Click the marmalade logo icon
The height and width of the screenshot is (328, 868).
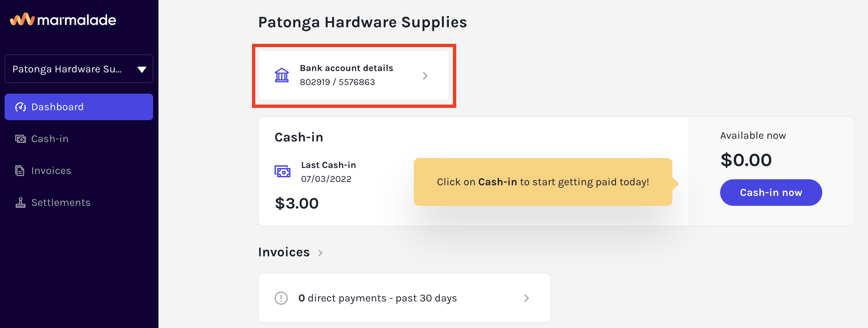[x=22, y=20]
